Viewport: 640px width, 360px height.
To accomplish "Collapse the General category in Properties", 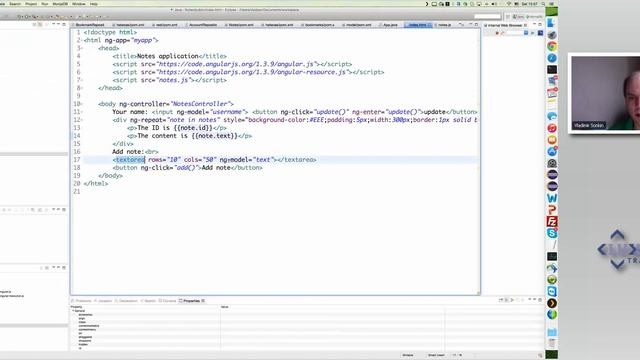I will coord(73,311).
